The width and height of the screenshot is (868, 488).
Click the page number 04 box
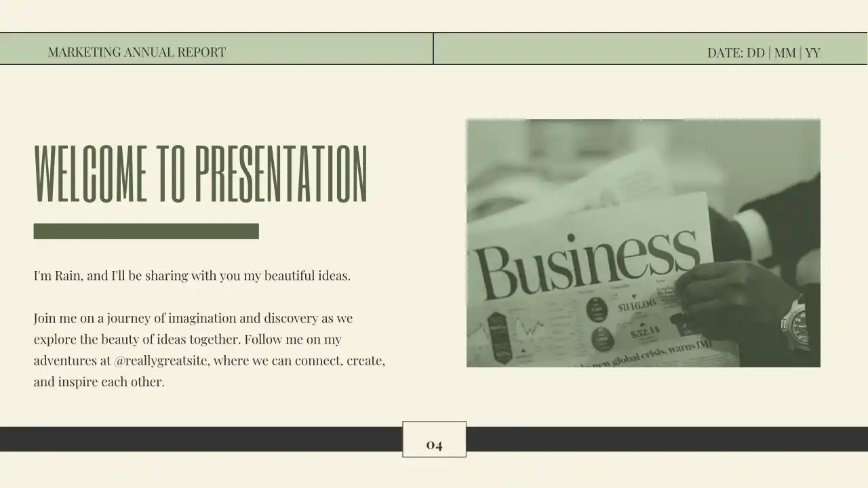[434, 439]
